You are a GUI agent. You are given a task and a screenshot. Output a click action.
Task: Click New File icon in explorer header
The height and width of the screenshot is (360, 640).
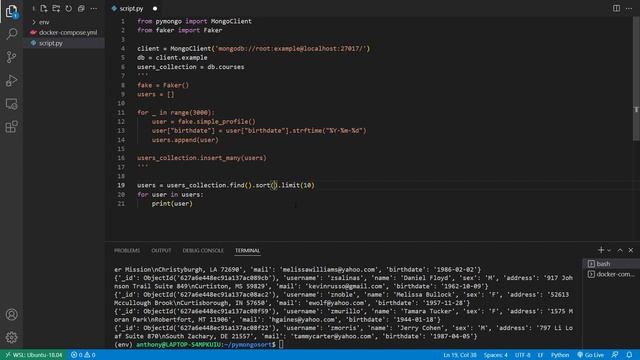coord(44,9)
